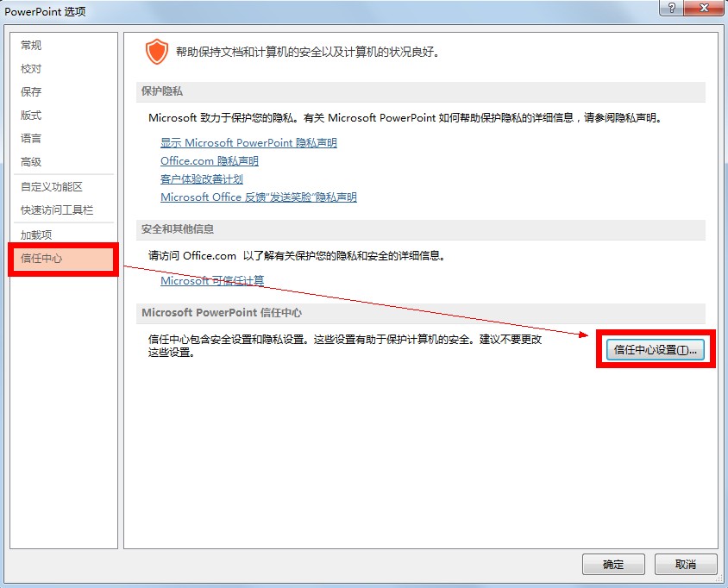728x588 pixels.
Task: Open the Office.com 隐私声明 link
Action: point(210,161)
